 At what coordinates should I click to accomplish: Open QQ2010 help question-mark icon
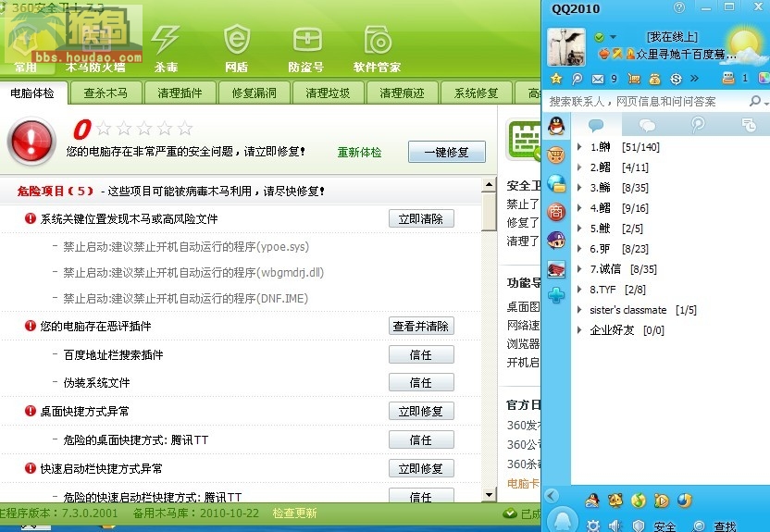click(x=679, y=7)
